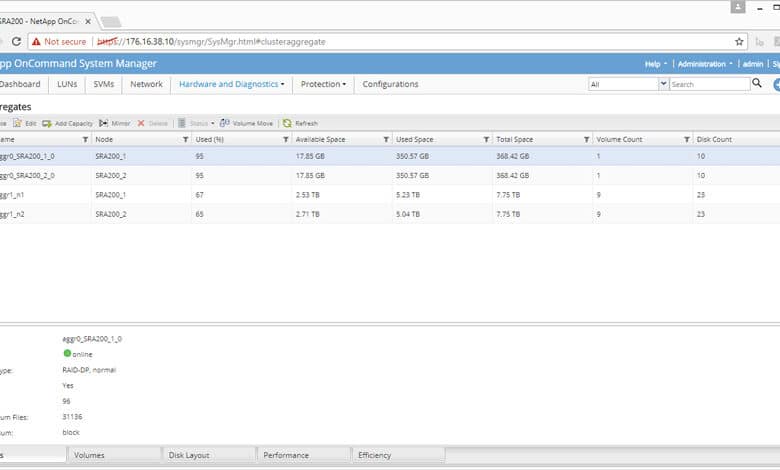Click the filter icon on Name column

point(85,139)
